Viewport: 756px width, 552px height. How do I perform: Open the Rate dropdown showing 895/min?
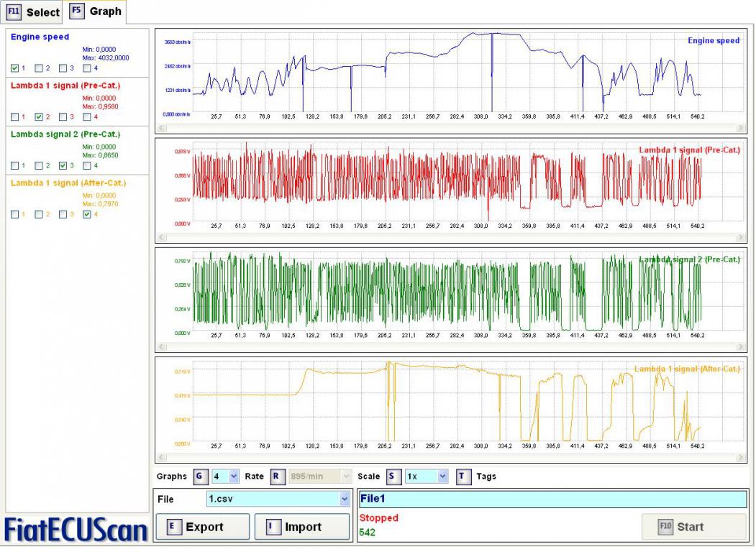click(x=346, y=477)
